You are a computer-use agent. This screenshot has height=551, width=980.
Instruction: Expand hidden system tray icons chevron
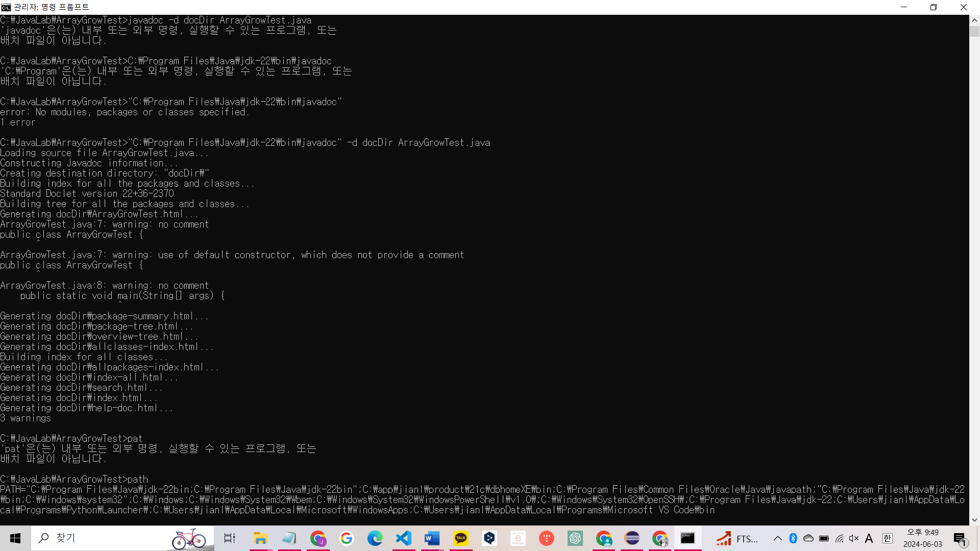777,538
